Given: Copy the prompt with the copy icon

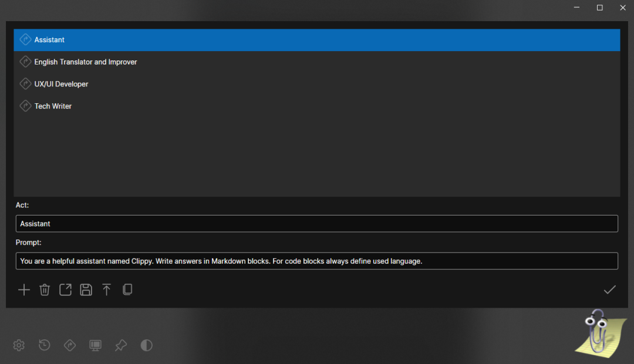Looking at the screenshot, I should tap(127, 289).
